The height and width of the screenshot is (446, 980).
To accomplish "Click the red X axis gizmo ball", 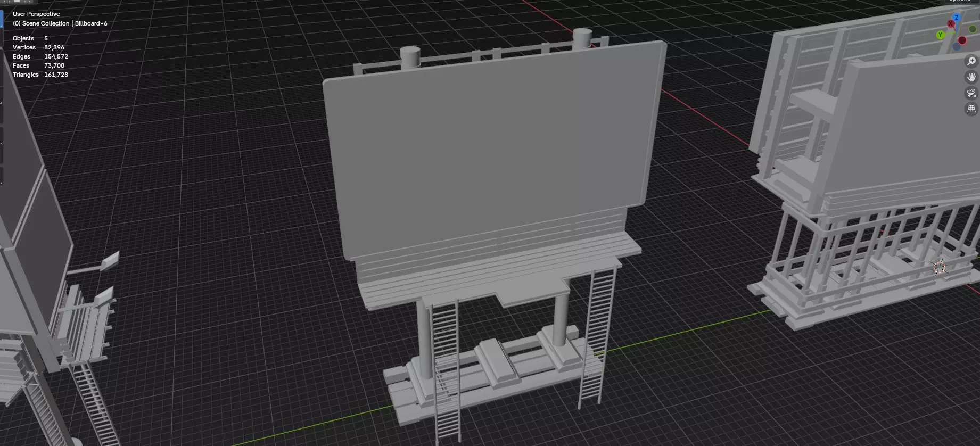I will tap(951, 23).
